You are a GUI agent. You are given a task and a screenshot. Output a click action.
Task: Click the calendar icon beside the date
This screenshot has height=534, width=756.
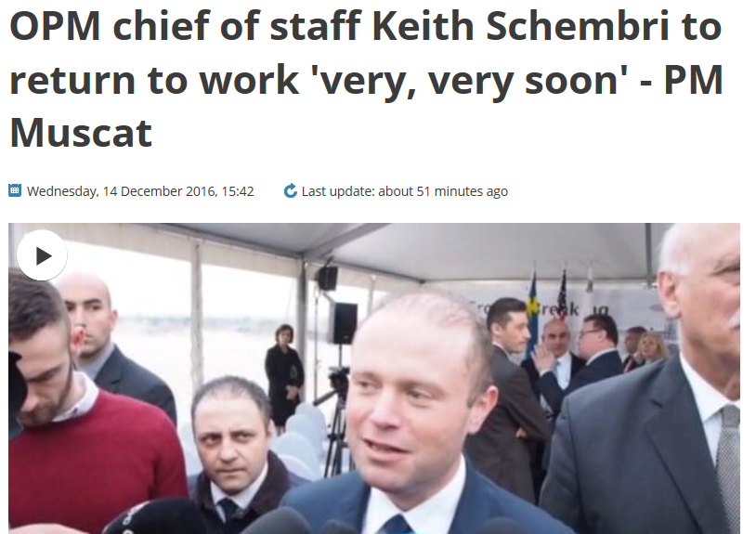[15, 191]
